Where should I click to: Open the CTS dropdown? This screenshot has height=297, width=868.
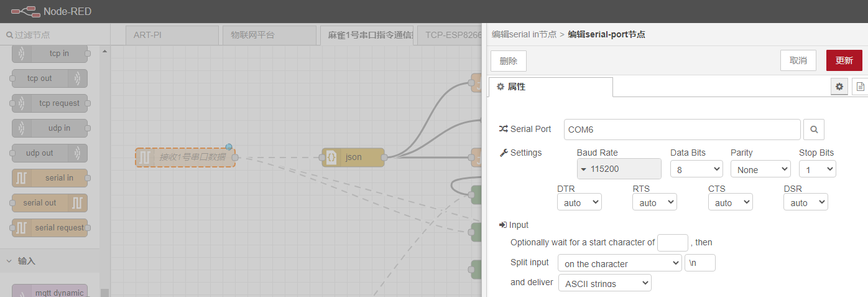pyautogui.click(x=731, y=202)
